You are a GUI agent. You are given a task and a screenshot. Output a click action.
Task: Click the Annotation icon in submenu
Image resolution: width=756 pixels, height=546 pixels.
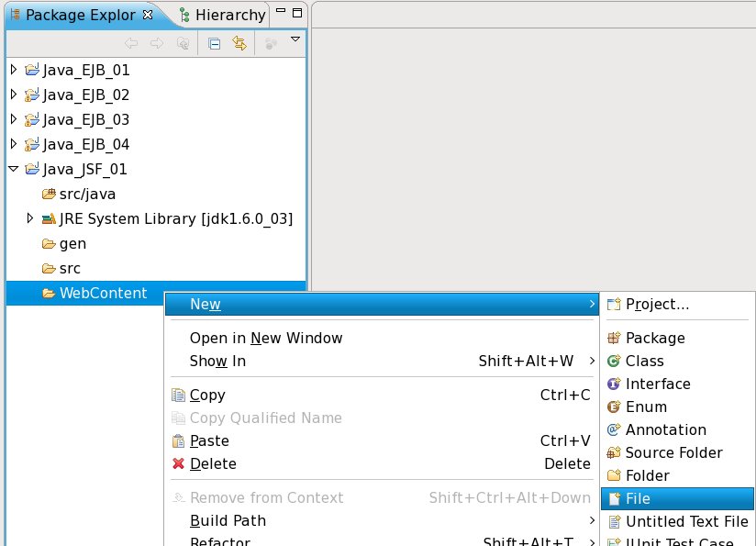coord(614,430)
